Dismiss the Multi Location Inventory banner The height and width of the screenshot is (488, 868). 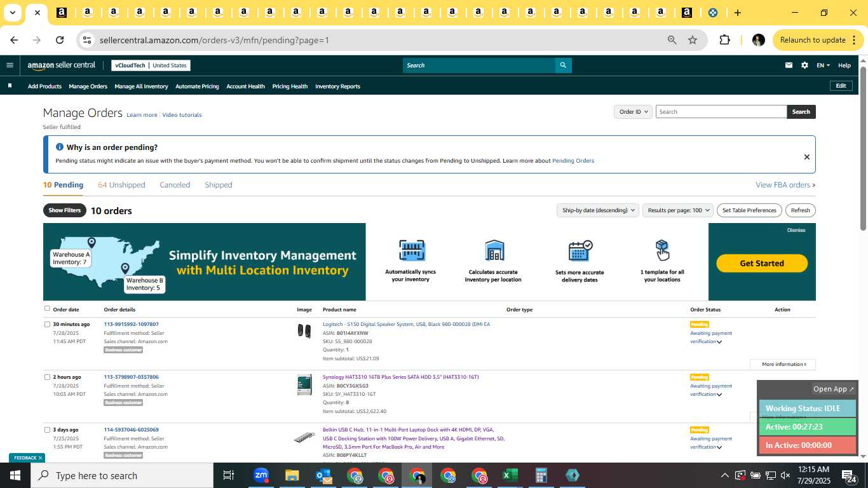pyautogui.click(x=796, y=230)
